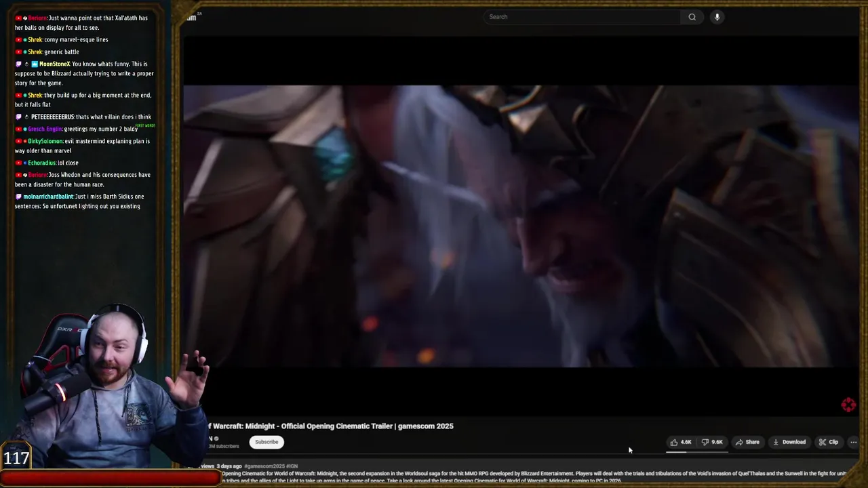The width and height of the screenshot is (868, 488).
Task: Select chat username molnarrichardbalint
Action: [48, 197]
